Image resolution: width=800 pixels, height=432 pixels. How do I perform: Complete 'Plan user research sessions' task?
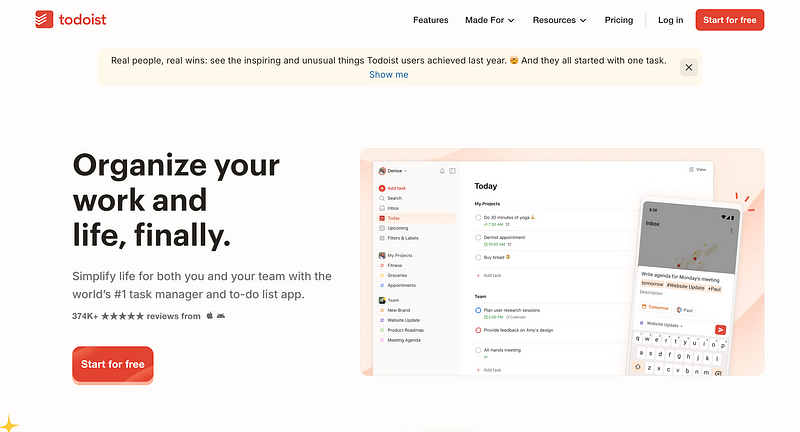coord(478,310)
